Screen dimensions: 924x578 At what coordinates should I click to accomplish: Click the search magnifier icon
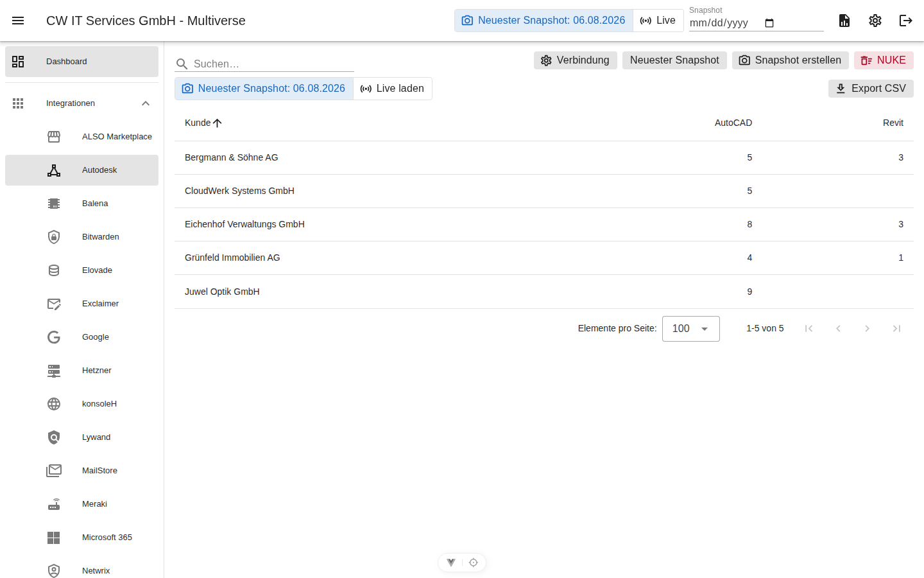[x=182, y=64]
